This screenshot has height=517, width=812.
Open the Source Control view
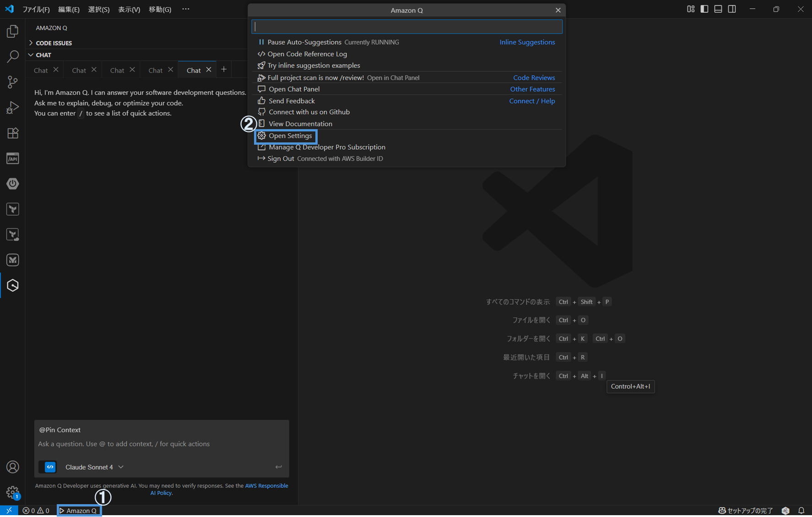coord(13,82)
